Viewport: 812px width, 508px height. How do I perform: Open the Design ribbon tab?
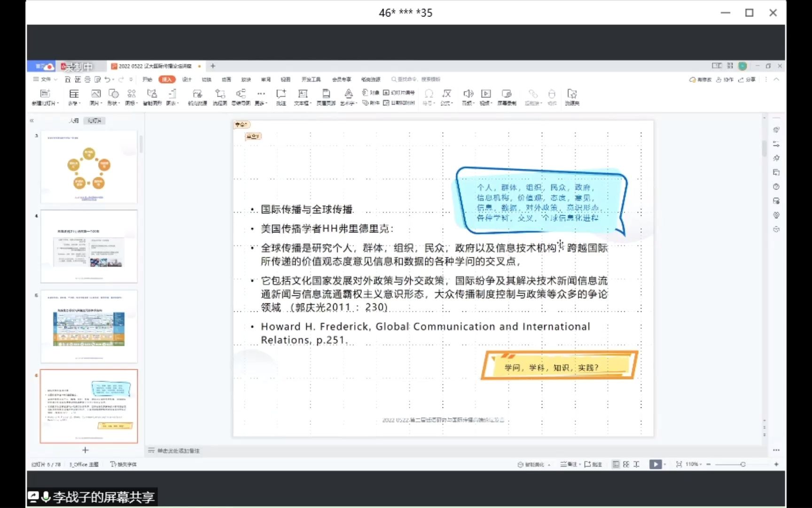[187, 79]
